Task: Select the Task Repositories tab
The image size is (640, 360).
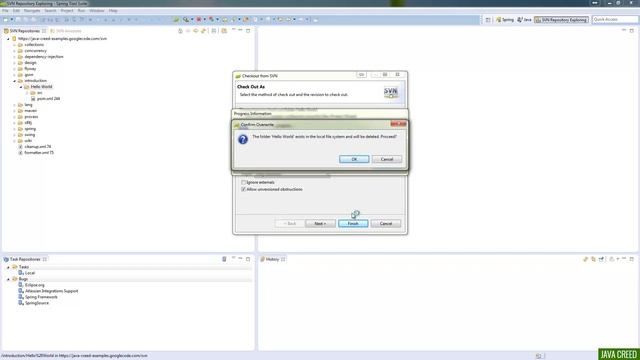Action: click(25, 259)
